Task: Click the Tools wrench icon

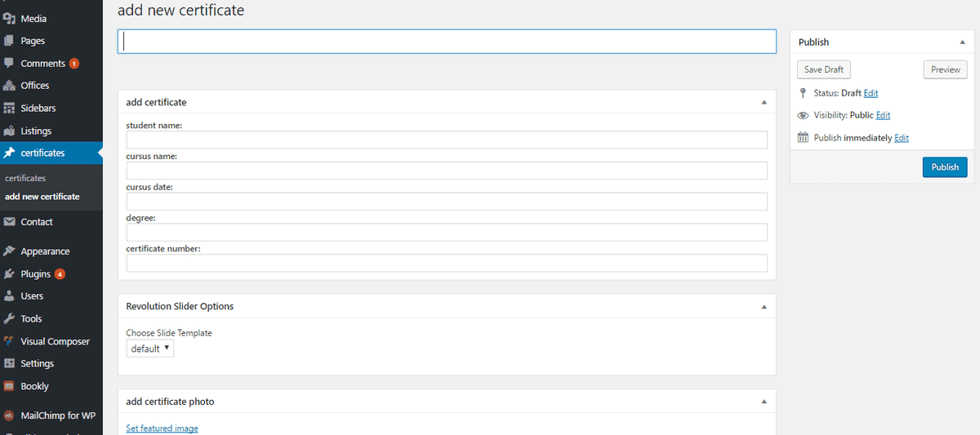Action: [9, 319]
